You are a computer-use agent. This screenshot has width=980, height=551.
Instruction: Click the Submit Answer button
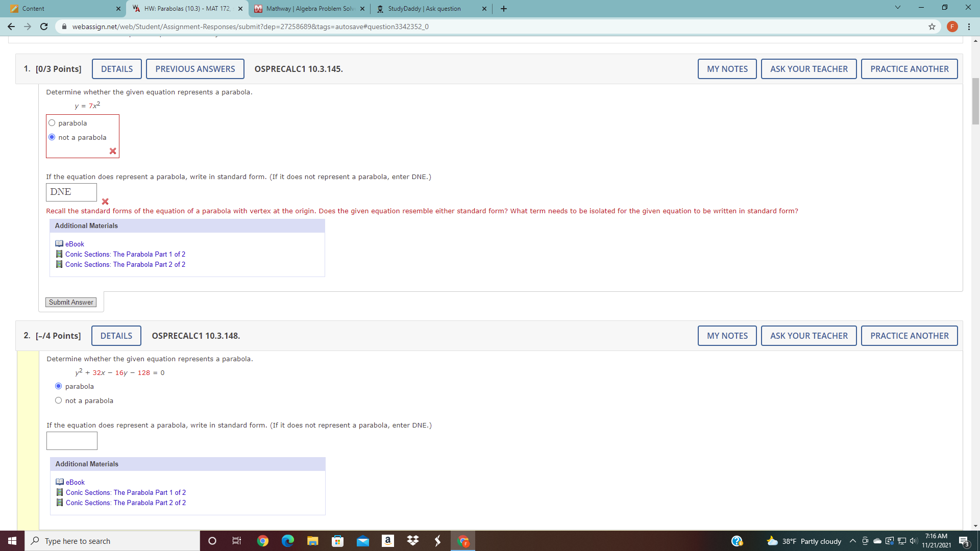tap(71, 302)
